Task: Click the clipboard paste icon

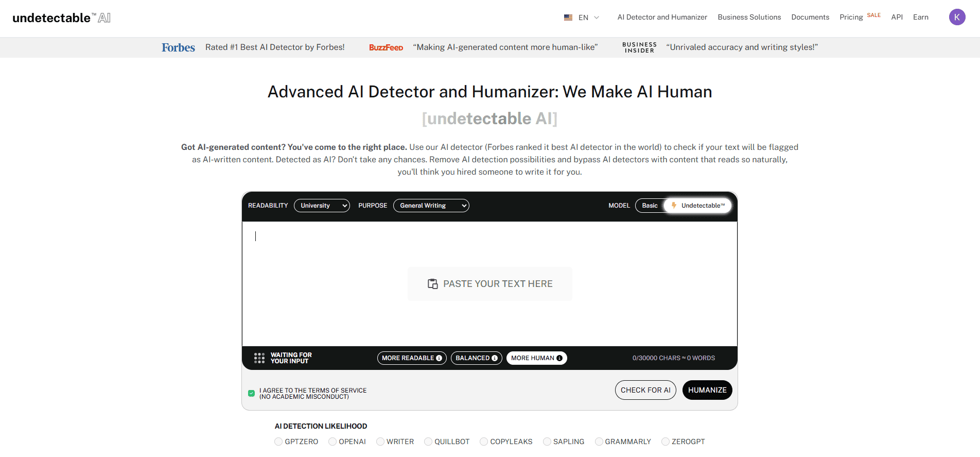Action: point(433,284)
